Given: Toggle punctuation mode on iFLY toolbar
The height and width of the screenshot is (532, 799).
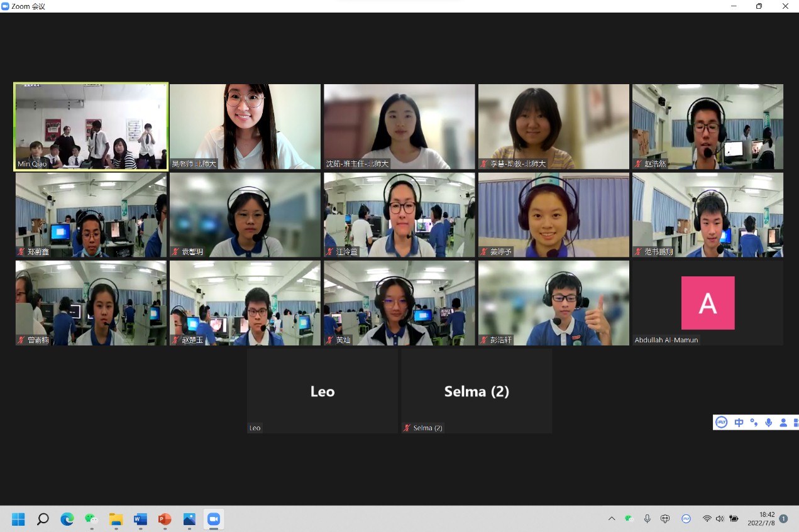Looking at the screenshot, I should coord(754,423).
